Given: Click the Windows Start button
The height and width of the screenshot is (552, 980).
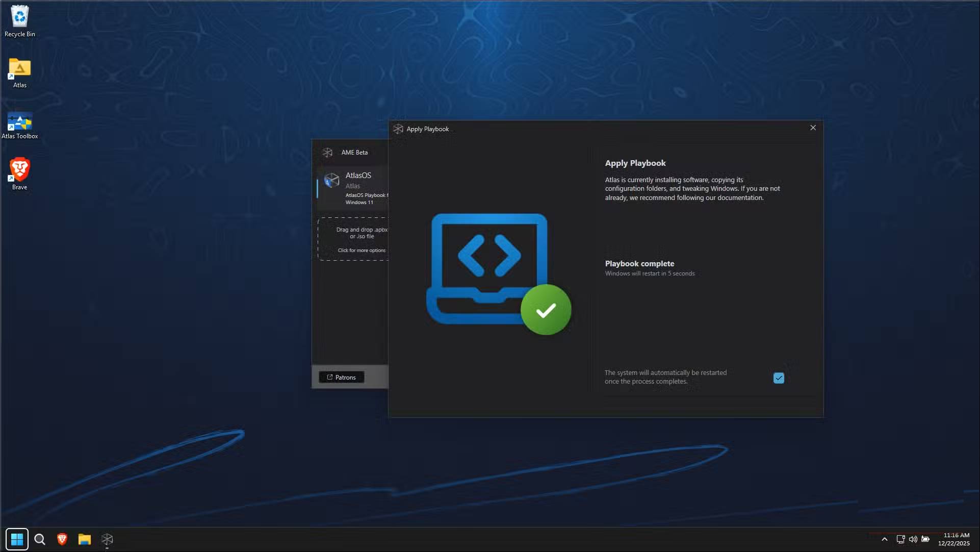Looking at the screenshot, I should (x=17, y=539).
